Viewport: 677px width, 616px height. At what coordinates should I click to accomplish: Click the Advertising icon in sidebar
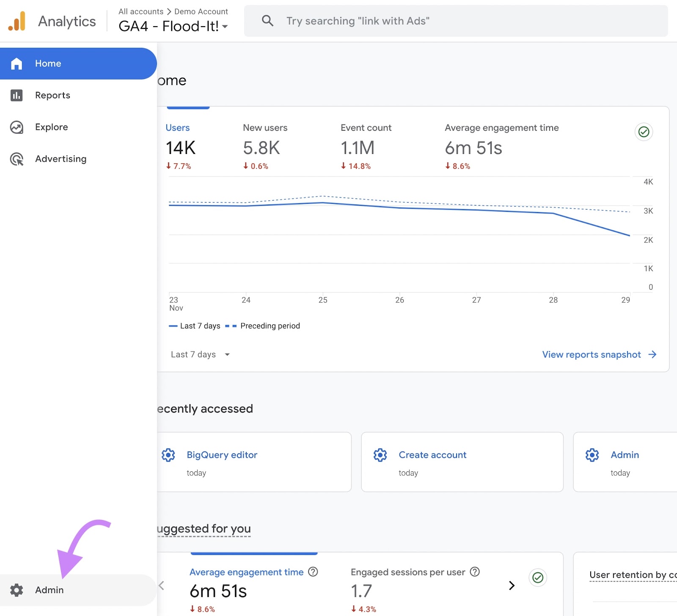pyautogui.click(x=17, y=159)
